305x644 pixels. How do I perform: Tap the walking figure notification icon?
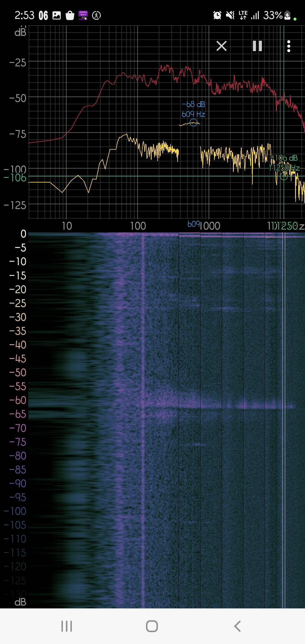pyautogui.click(x=96, y=15)
